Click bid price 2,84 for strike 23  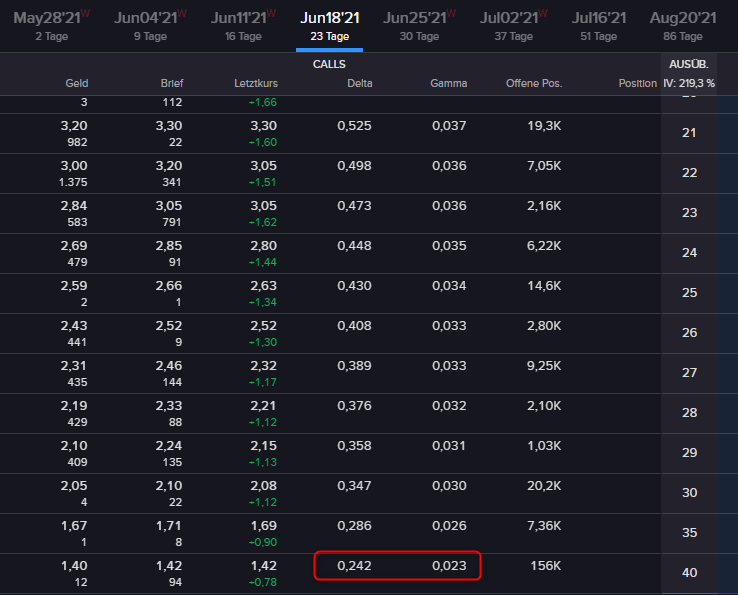coord(74,206)
